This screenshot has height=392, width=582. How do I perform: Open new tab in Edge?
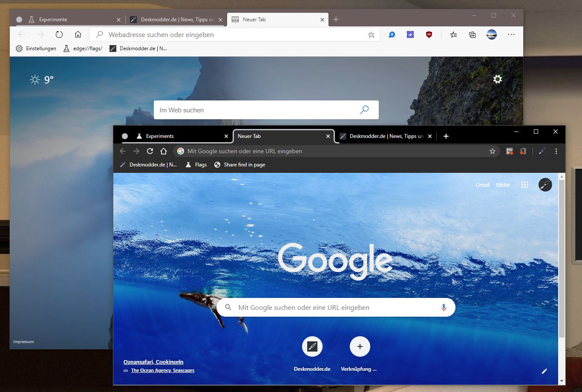336,19
